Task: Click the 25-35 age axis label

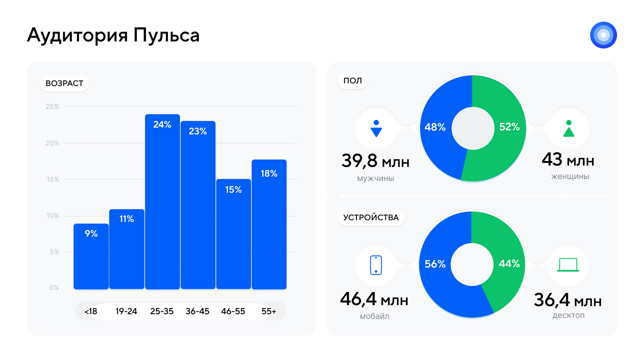Action: click(x=162, y=311)
